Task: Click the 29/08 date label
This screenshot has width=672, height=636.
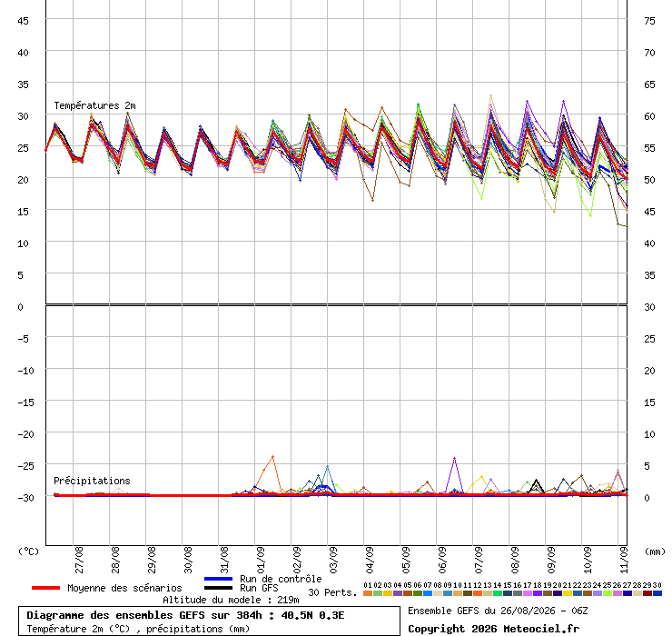Action: [152, 560]
